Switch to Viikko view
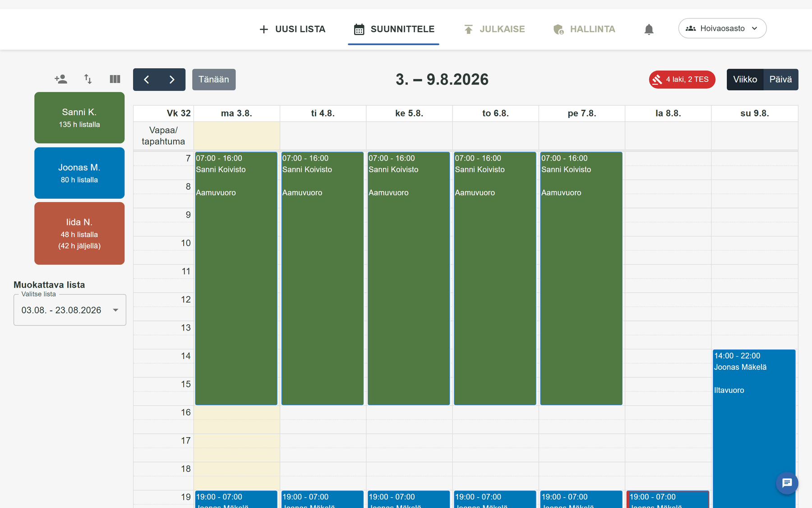This screenshot has width=812, height=508. point(745,79)
